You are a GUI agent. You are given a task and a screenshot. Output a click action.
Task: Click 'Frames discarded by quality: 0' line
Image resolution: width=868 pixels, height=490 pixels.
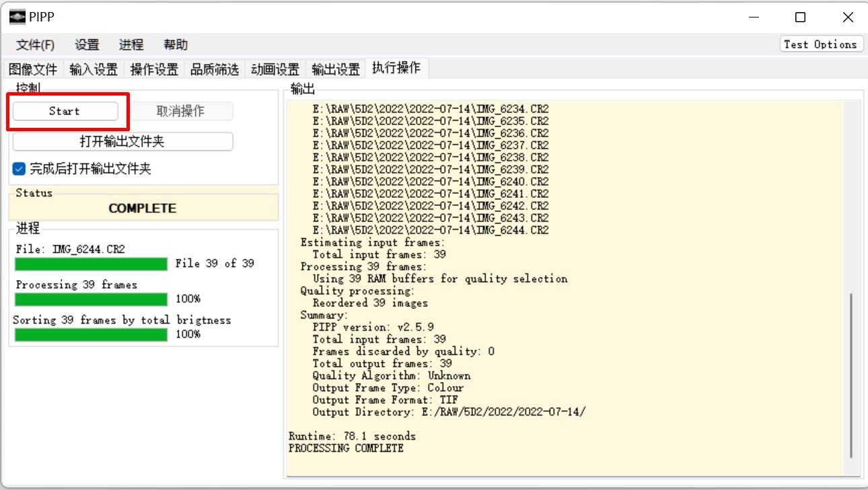tap(403, 351)
